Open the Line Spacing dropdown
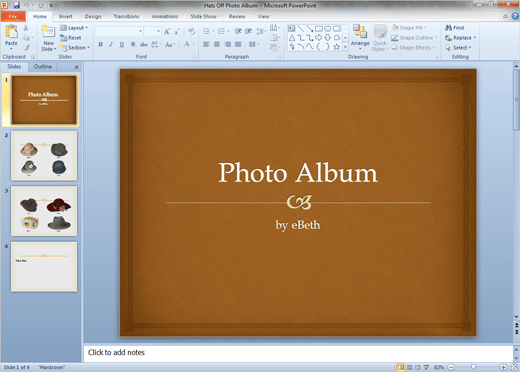The width and height of the screenshot is (520, 372). pos(261,31)
